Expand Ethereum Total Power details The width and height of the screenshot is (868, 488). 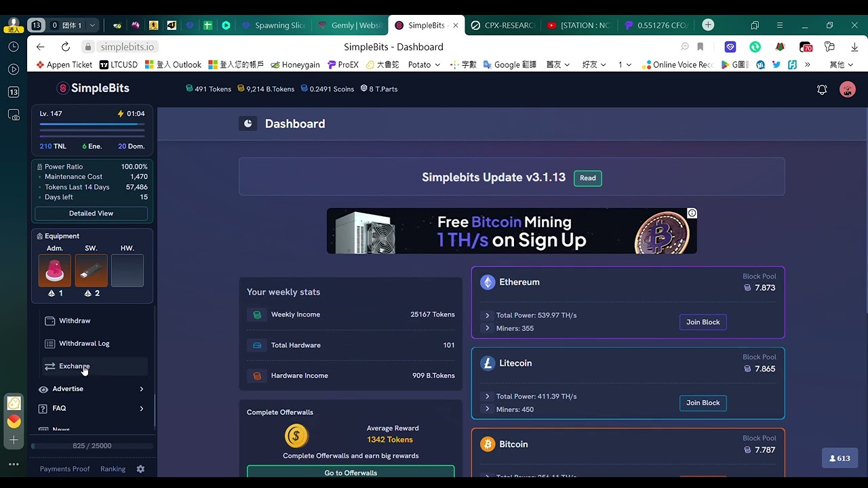(487, 315)
